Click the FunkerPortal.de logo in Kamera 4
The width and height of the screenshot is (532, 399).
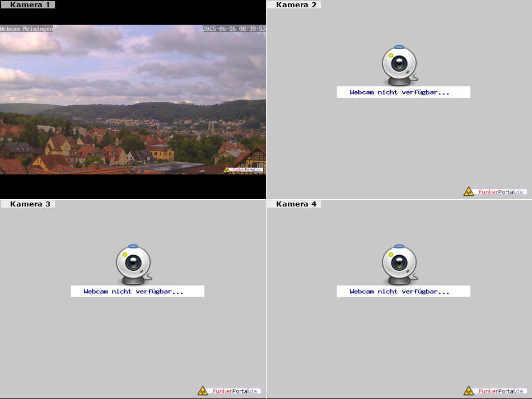tap(495, 391)
